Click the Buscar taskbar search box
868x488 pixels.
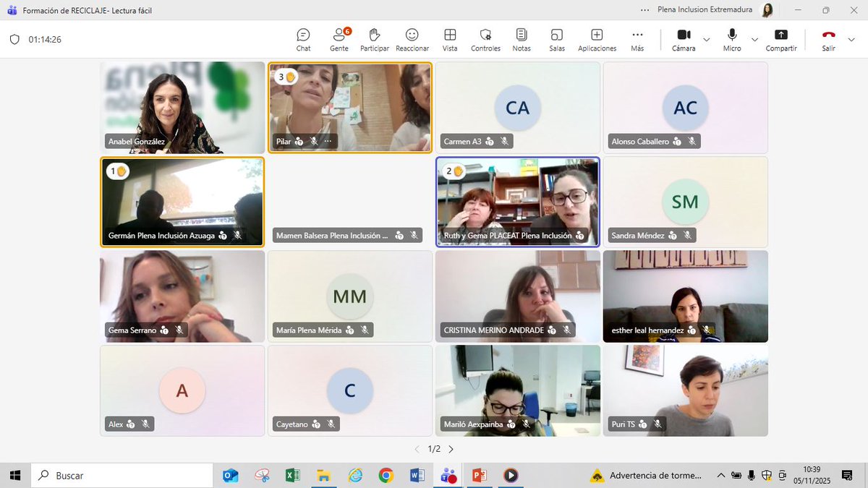point(121,475)
